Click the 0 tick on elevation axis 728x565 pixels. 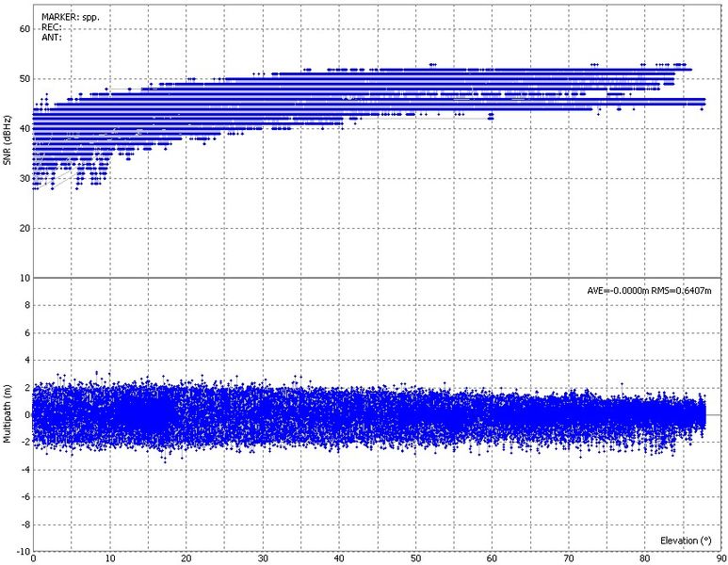click(x=34, y=558)
